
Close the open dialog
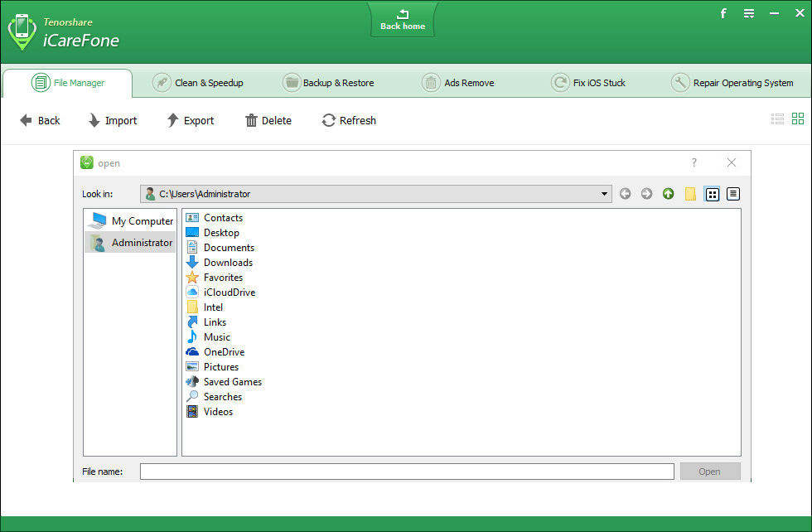click(731, 162)
